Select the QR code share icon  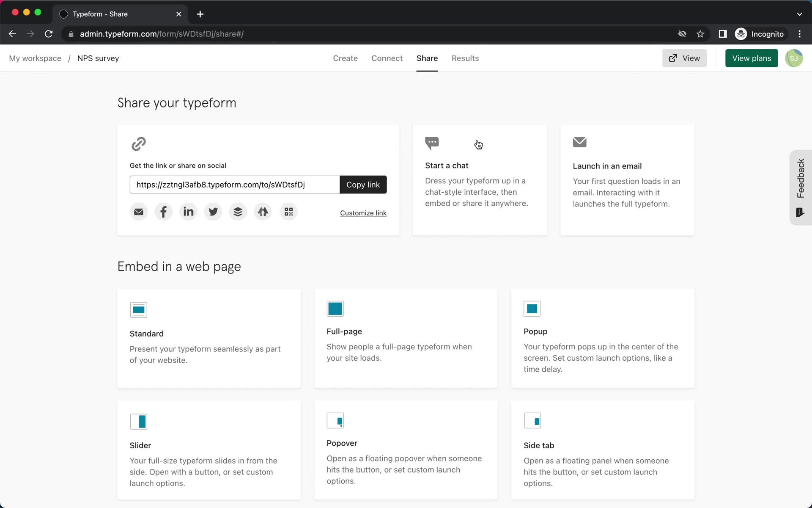click(288, 212)
